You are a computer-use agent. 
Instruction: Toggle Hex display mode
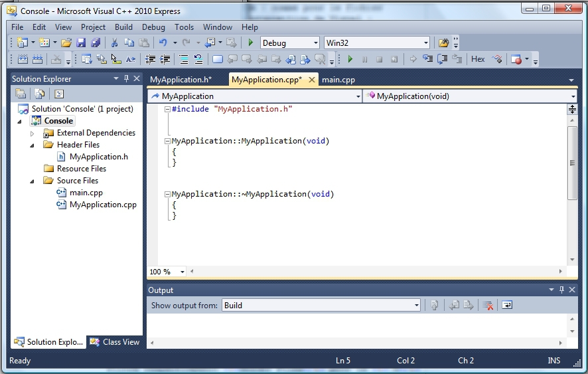[478, 59]
